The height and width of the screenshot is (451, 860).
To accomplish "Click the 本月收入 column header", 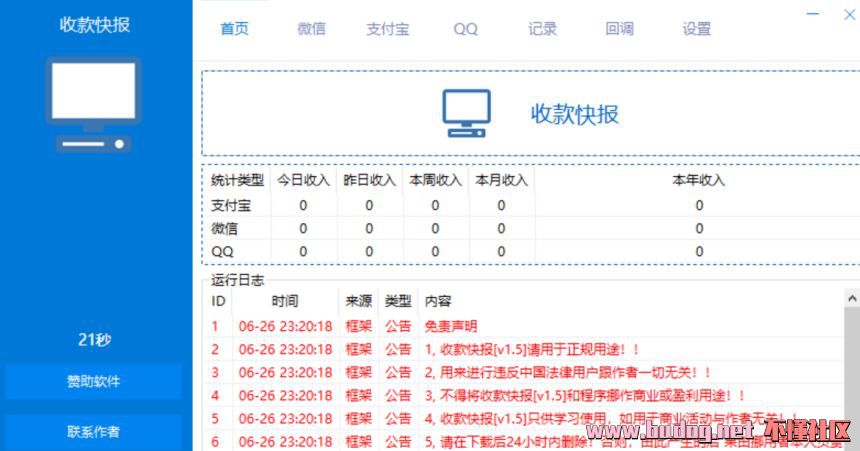I will [501, 180].
